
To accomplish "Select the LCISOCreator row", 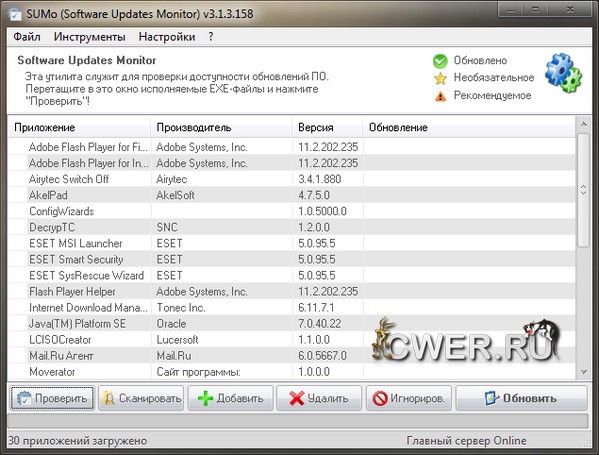I will (x=292, y=340).
